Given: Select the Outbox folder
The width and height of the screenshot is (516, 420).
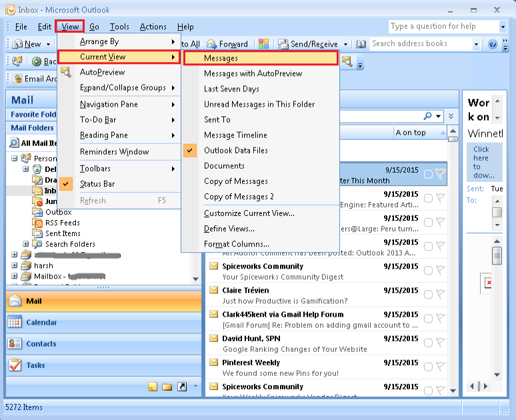Looking at the screenshot, I should click(58, 212).
